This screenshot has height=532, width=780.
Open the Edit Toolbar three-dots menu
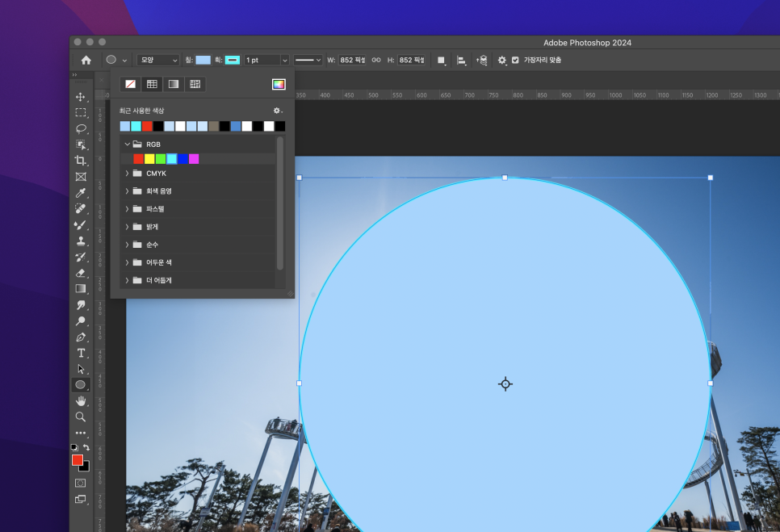tap(81, 433)
